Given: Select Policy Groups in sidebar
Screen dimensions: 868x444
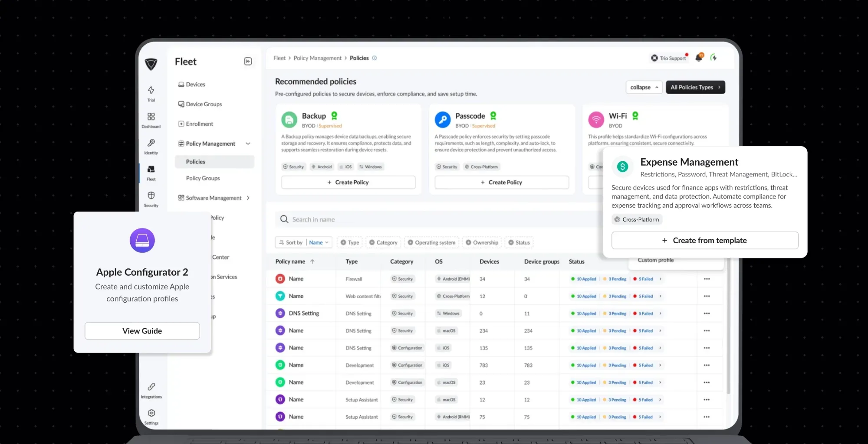Looking at the screenshot, I should (x=203, y=178).
